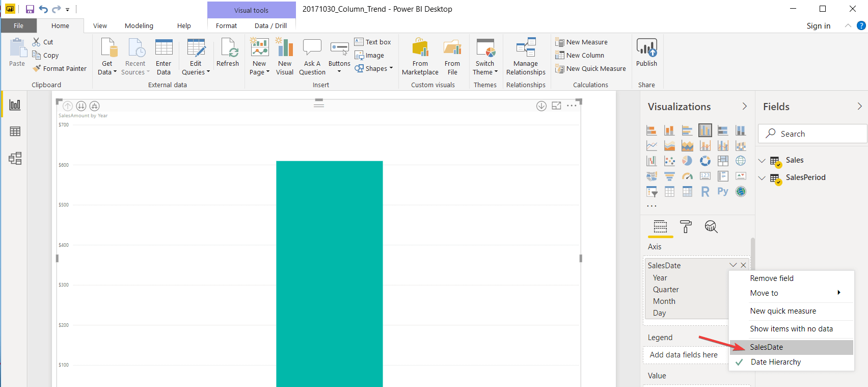Select the Pie chart visualization
Image resolution: width=868 pixels, height=387 pixels.
687,161
